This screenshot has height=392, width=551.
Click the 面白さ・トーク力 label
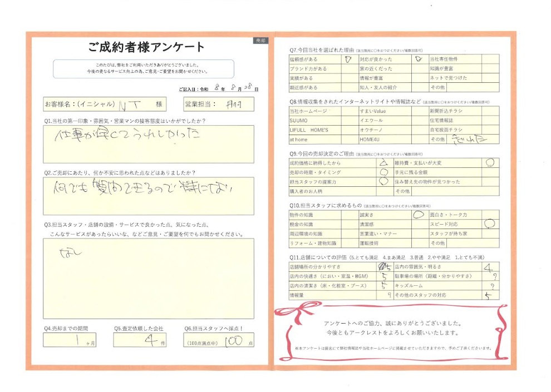click(x=449, y=215)
